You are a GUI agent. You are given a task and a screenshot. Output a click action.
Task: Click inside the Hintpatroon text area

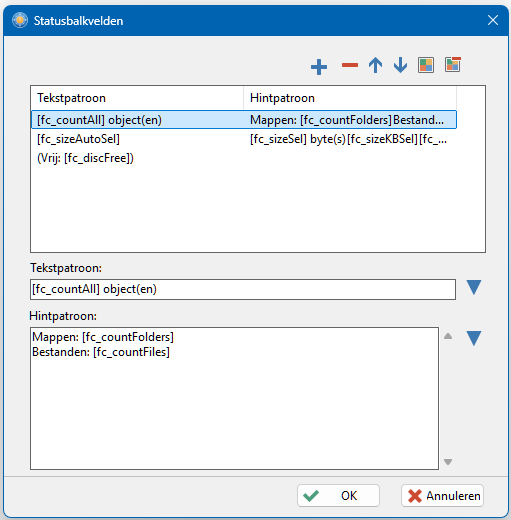tap(234, 398)
